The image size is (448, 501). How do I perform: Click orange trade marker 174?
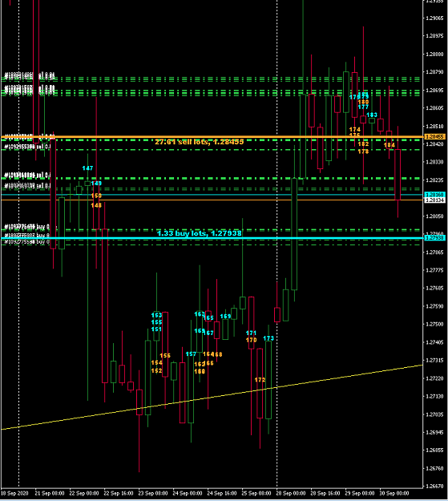(x=355, y=129)
